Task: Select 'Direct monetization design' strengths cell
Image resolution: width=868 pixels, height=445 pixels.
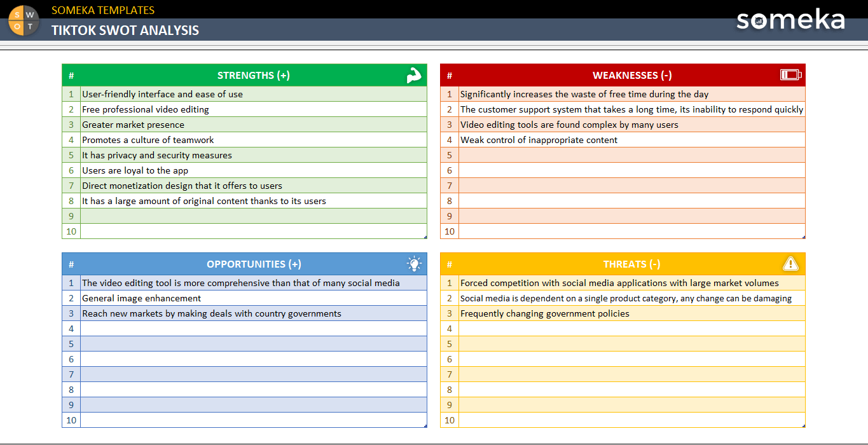Action: (254, 186)
